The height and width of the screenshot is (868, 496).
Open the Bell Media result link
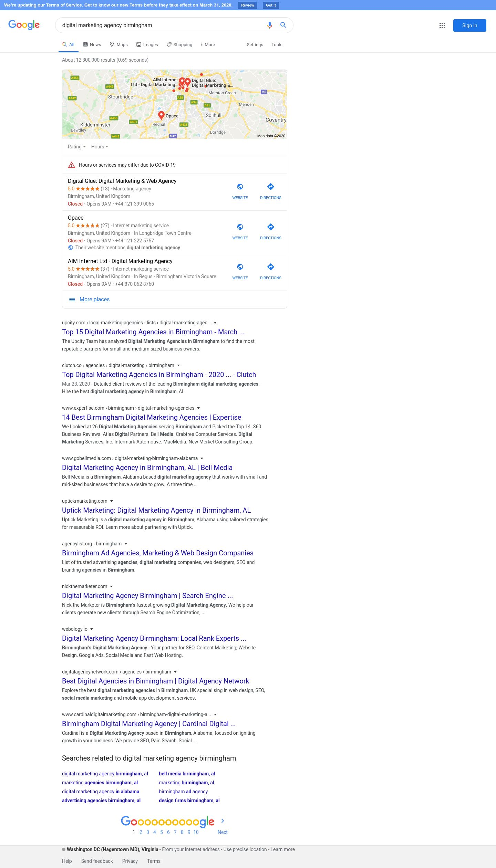(147, 468)
